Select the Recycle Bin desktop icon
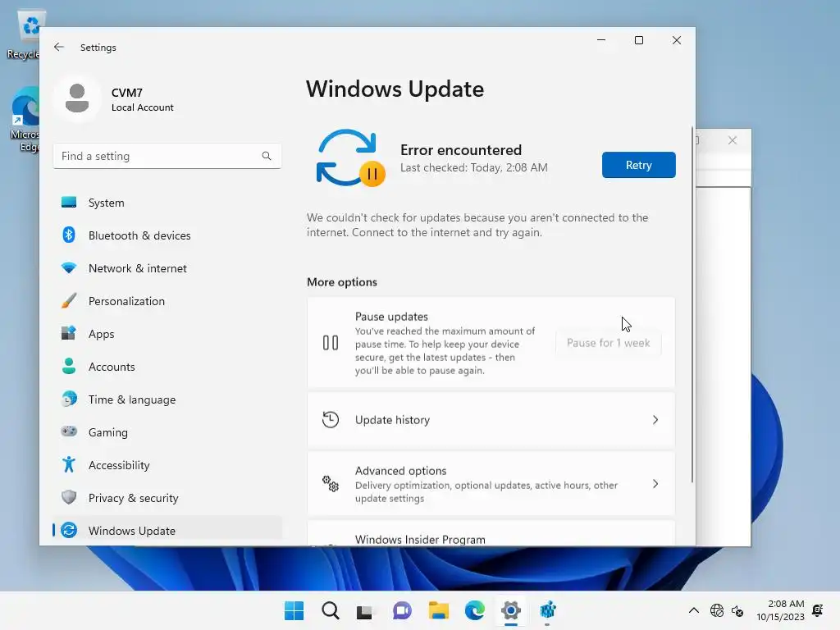 24,34
